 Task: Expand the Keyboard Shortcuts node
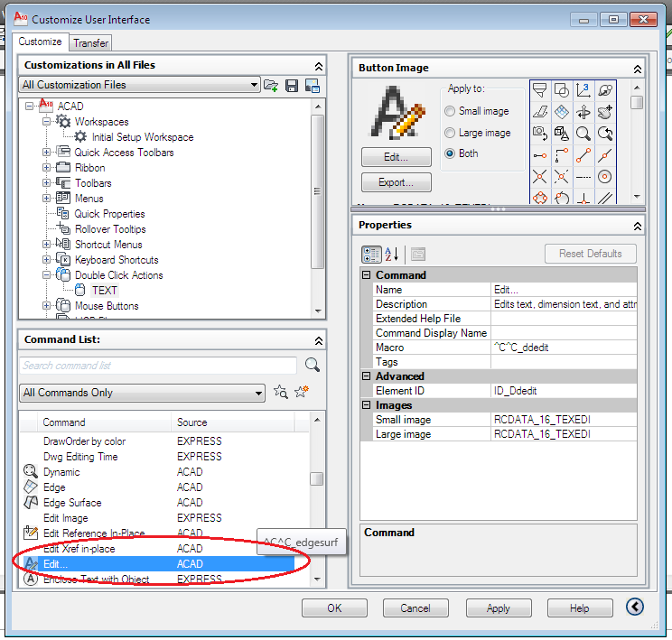coord(46,260)
